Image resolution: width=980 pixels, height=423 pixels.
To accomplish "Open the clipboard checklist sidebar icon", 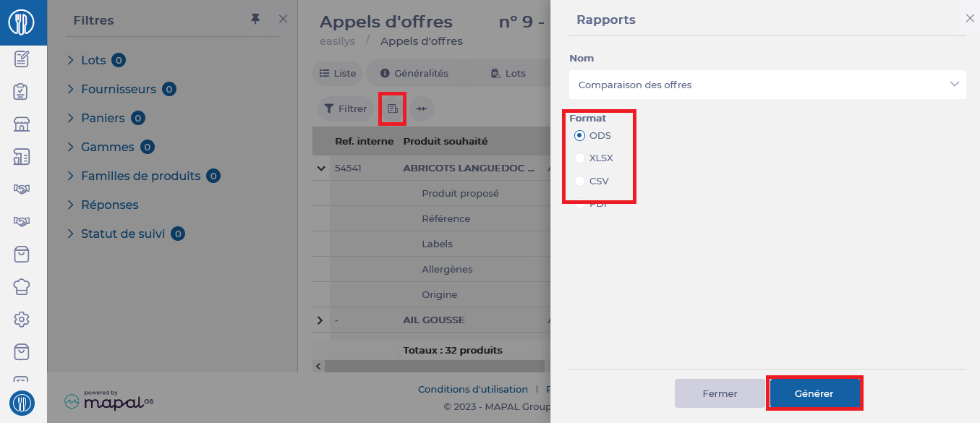I will pos(22,91).
